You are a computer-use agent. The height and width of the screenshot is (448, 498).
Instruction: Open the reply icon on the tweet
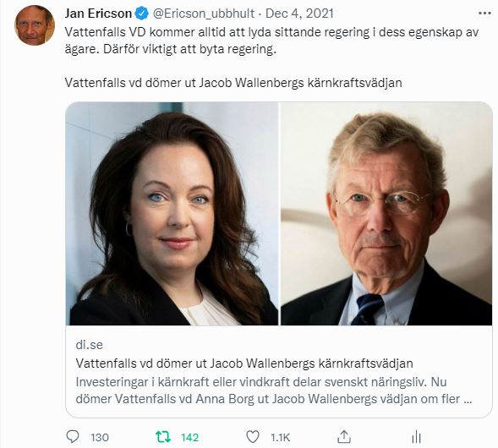point(73,437)
